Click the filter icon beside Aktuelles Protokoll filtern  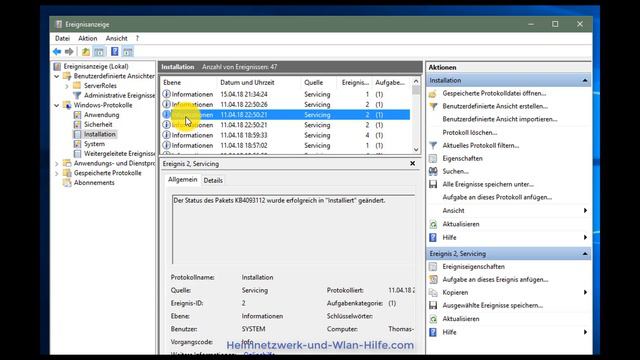[x=433, y=145]
